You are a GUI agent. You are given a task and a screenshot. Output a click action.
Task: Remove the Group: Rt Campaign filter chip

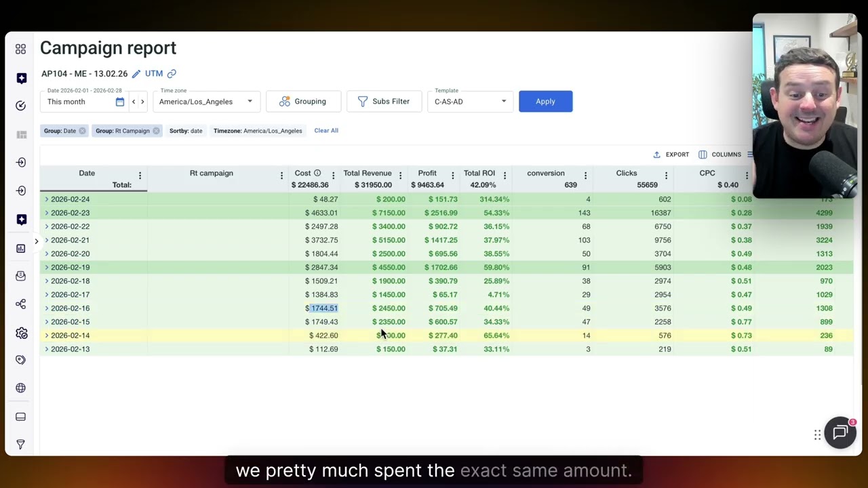click(x=156, y=131)
